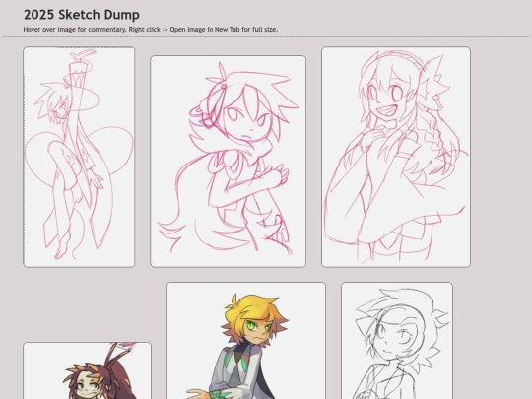Open the pink scarf girl clasped-hands sketch
532x399 pixels.
pyautogui.click(x=228, y=162)
